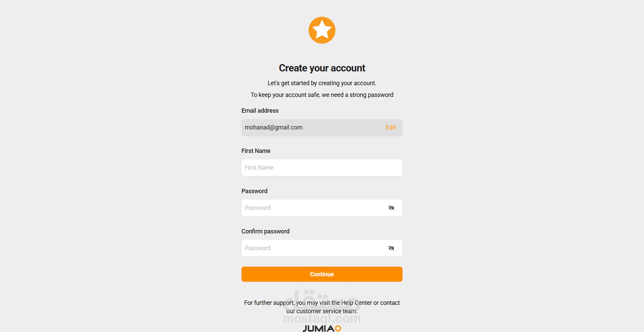Click the "Create your account" heading

click(x=322, y=68)
